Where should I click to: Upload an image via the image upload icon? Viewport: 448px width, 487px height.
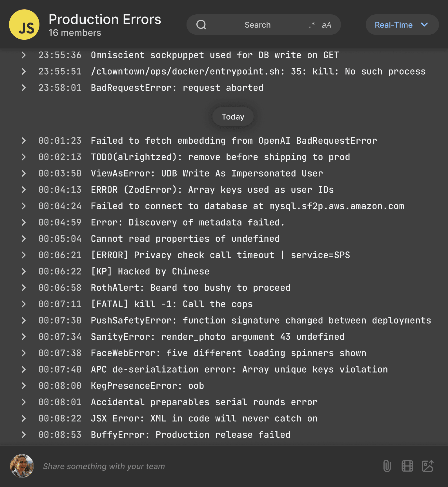[x=428, y=466]
